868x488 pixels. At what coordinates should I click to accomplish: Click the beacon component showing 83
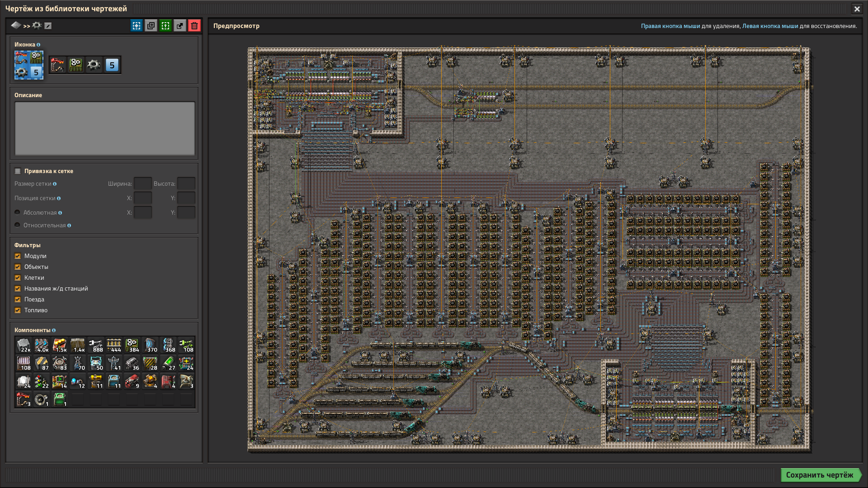(60, 363)
